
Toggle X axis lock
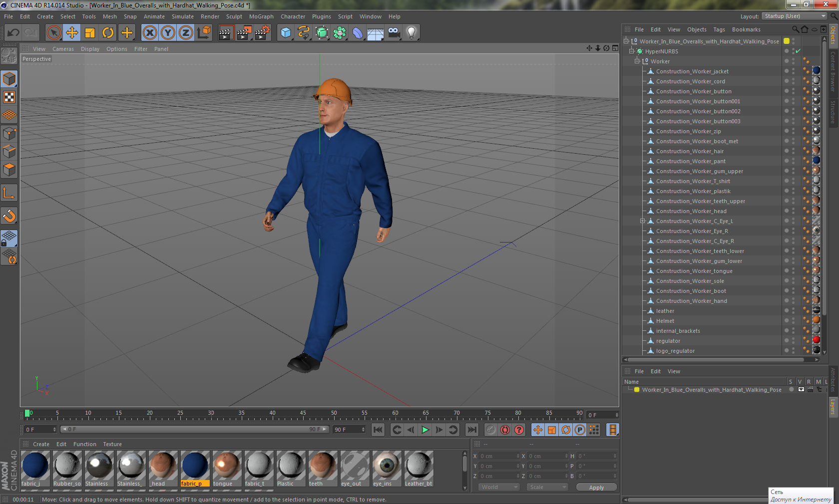(x=149, y=33)
